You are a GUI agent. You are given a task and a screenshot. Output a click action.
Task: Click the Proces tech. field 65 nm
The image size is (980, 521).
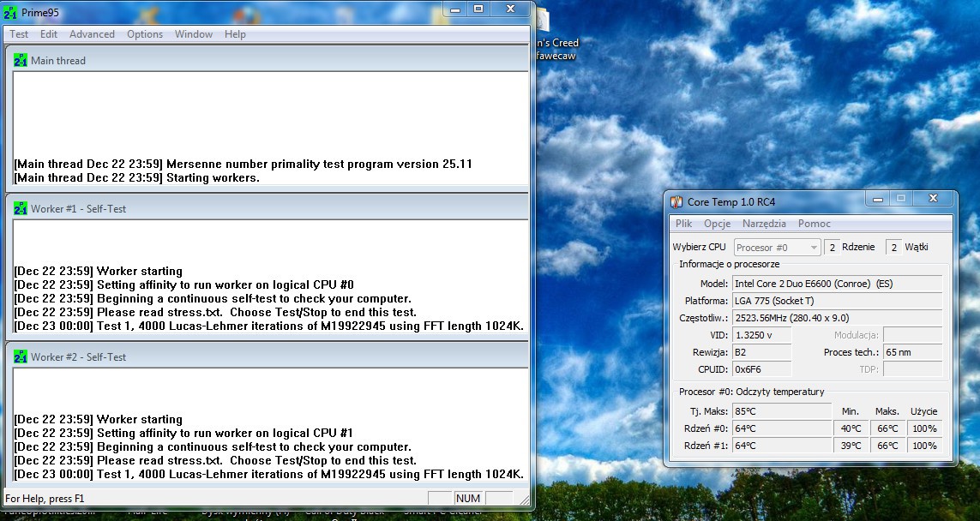pos(912,351)
